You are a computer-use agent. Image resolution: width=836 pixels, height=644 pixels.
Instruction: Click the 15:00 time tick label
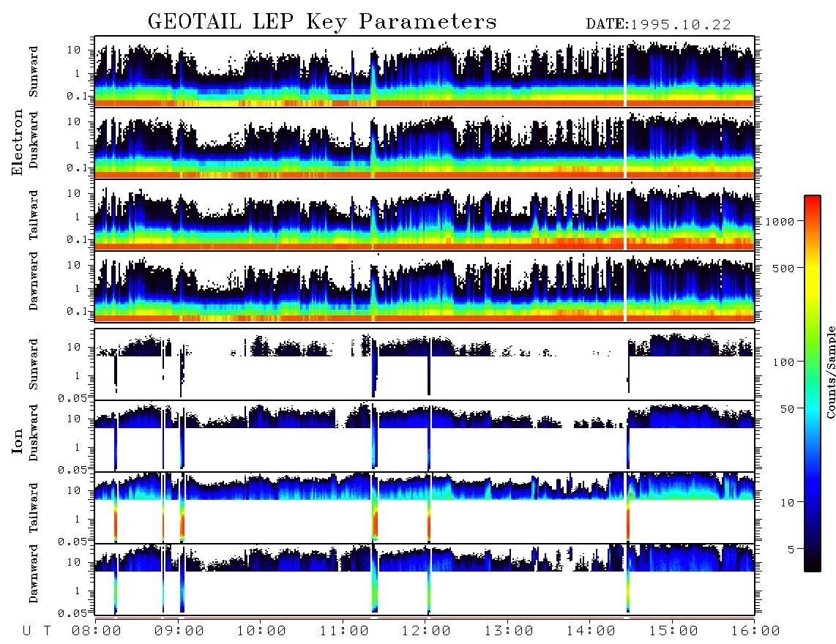click(673, 632)
